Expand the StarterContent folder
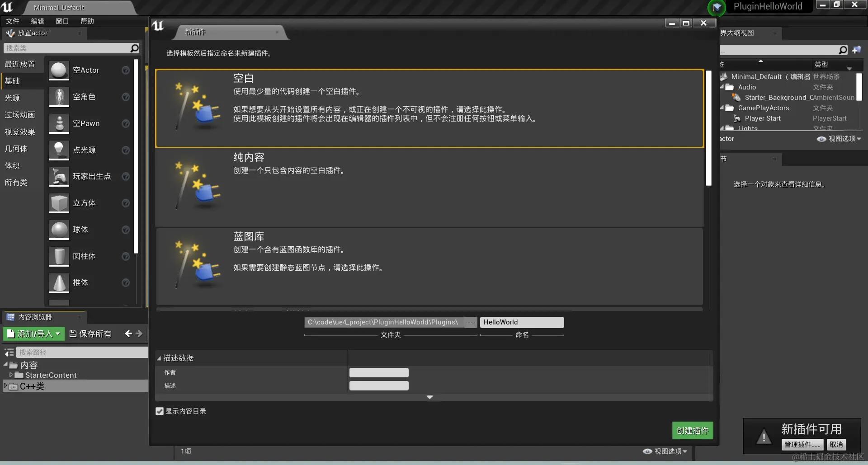The width and height of the screenshot is (868, 465). [11, 375]
